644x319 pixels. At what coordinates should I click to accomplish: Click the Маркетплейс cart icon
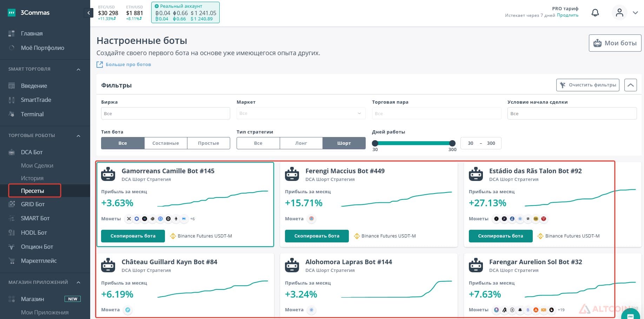pos(12,261)
